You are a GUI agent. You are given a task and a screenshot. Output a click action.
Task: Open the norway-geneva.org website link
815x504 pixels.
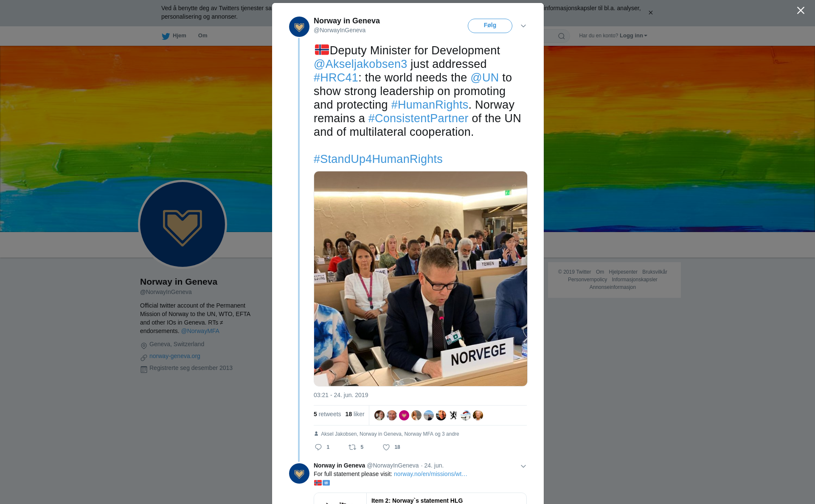tap(175, 356)
